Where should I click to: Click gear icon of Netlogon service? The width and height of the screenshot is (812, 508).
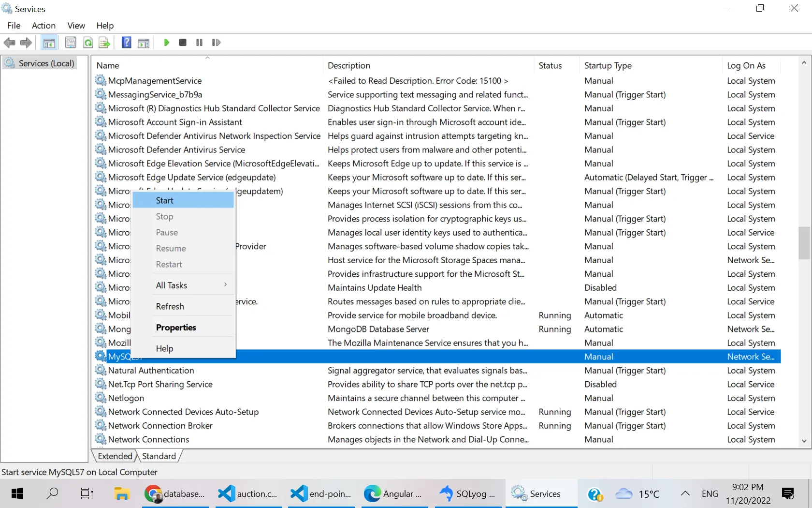[x=101, y=398]
